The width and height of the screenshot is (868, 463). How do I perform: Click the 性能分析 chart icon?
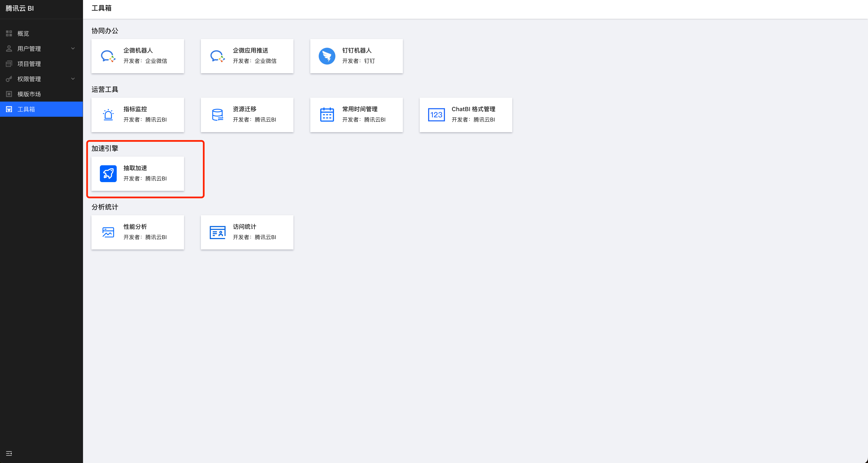pyautogui.click(x=108, y=232)
